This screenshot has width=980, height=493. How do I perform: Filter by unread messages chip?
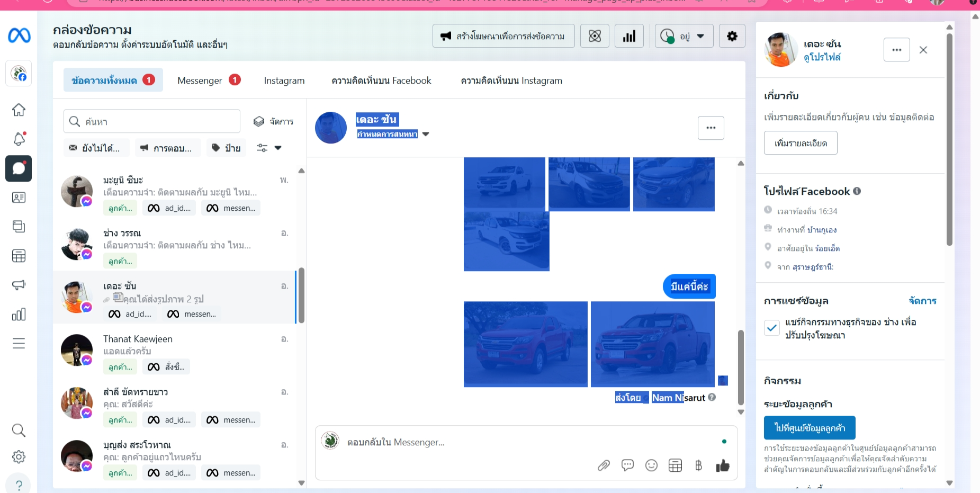coord(95,148)
